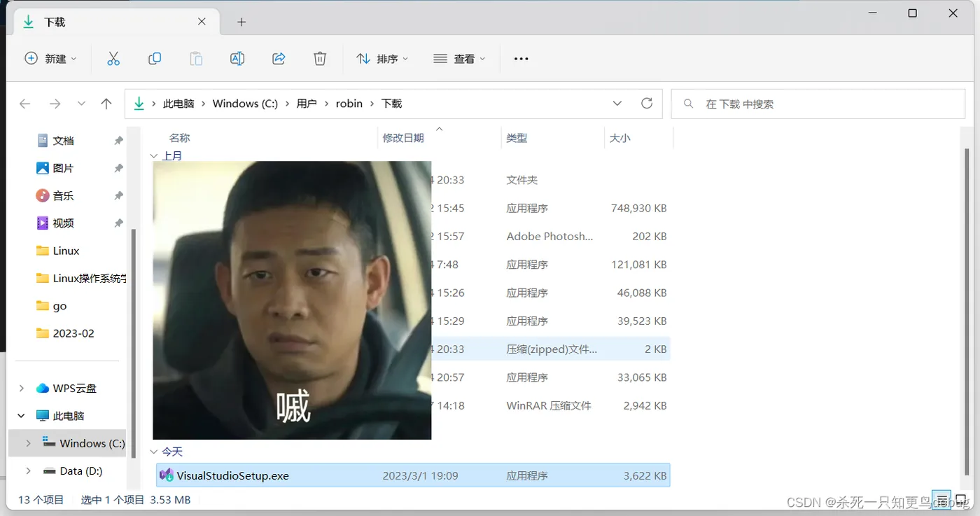Click the search magnifier icon
The height and width of the screenshot is (516, 980).
click(689, 104)
